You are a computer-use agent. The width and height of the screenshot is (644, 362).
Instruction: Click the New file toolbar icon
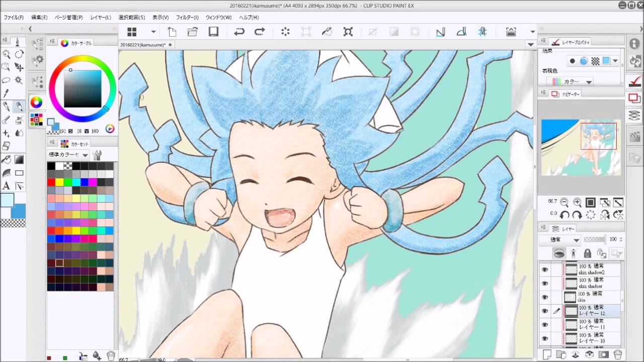[x=172, y=32]
